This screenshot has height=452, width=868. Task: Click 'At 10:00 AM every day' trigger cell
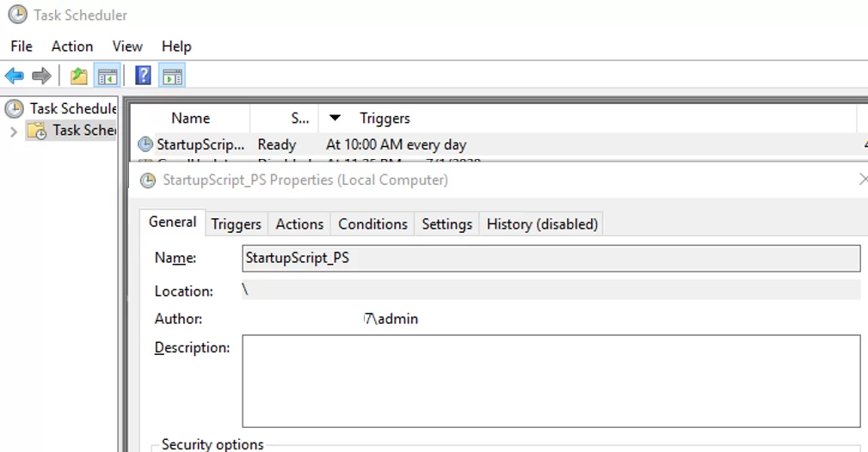(397, 145)
